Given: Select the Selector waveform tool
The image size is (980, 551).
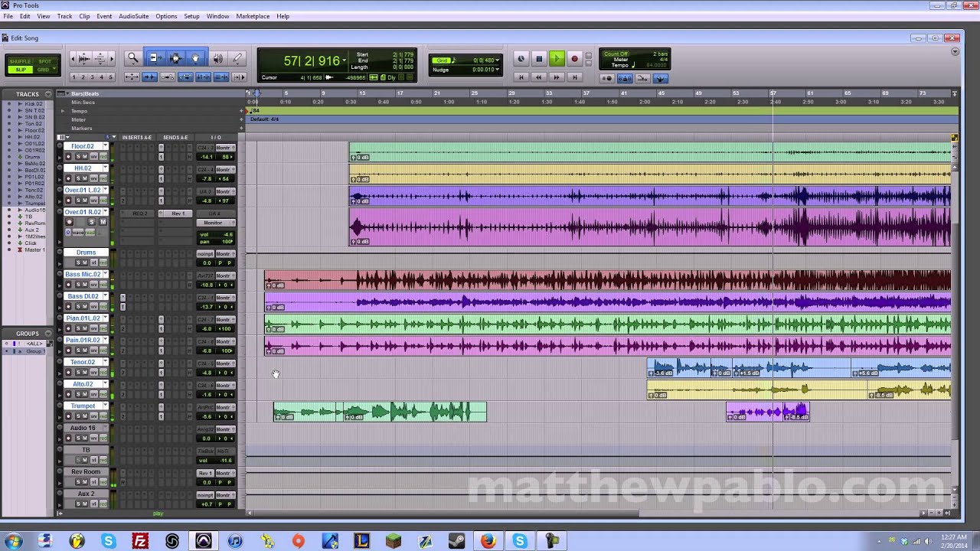Looking at the screenshot, I should click(x=175, y=58).
